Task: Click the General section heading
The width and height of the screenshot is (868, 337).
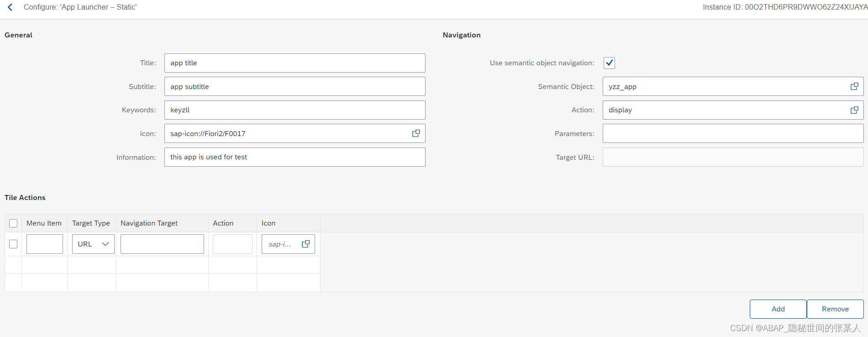Action: coord(18,35)
